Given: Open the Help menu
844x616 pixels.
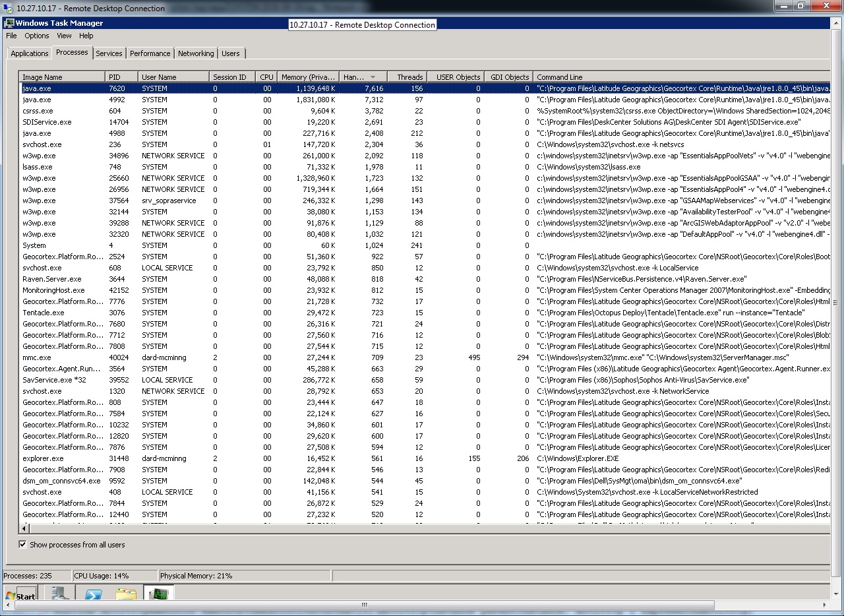Looking at the screenshot, I should 86,36.
